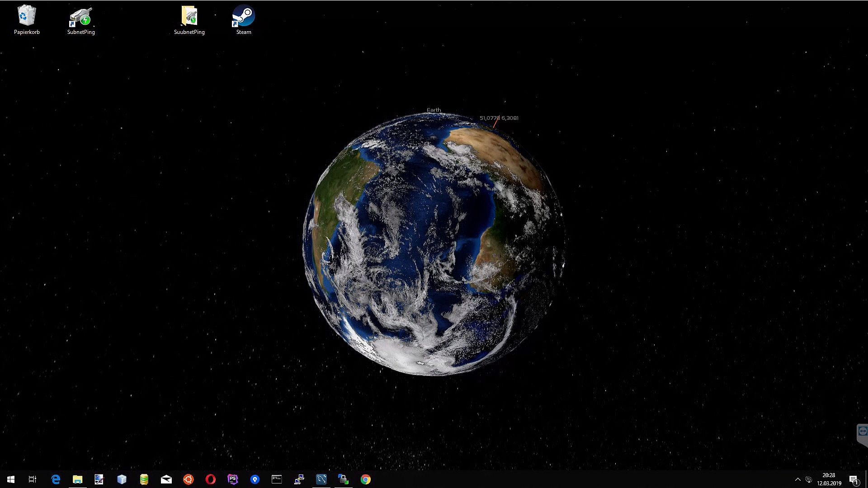Launch Microsoft Edge from the taskbar

pos(56,479)
